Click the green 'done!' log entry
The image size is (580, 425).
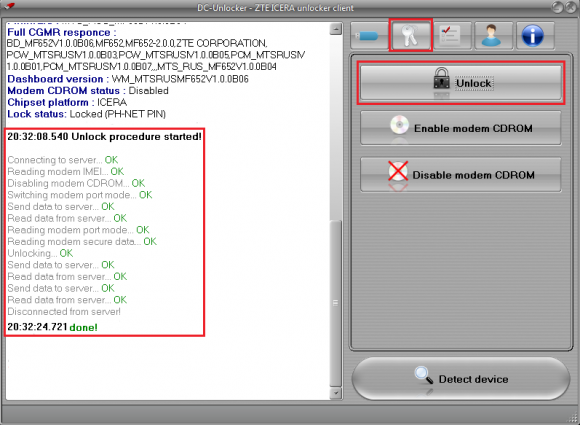click(x=83, y=327)
